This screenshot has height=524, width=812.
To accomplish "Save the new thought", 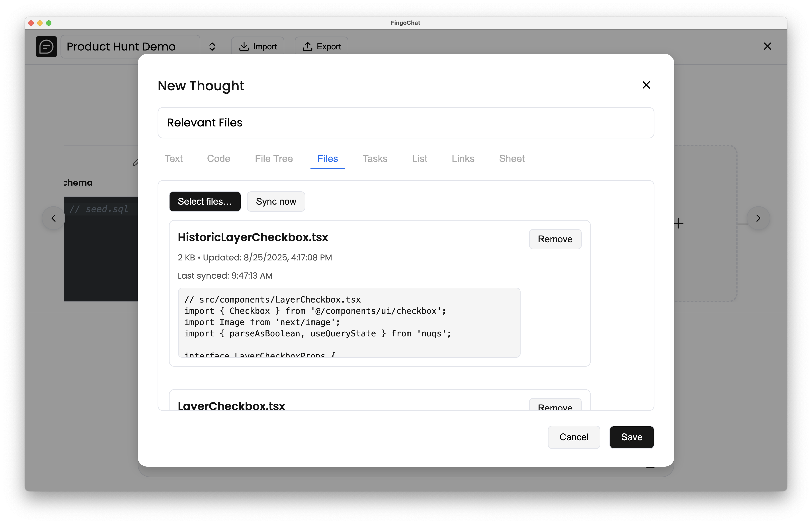I will pyautogui.click(x=632, y=437).
